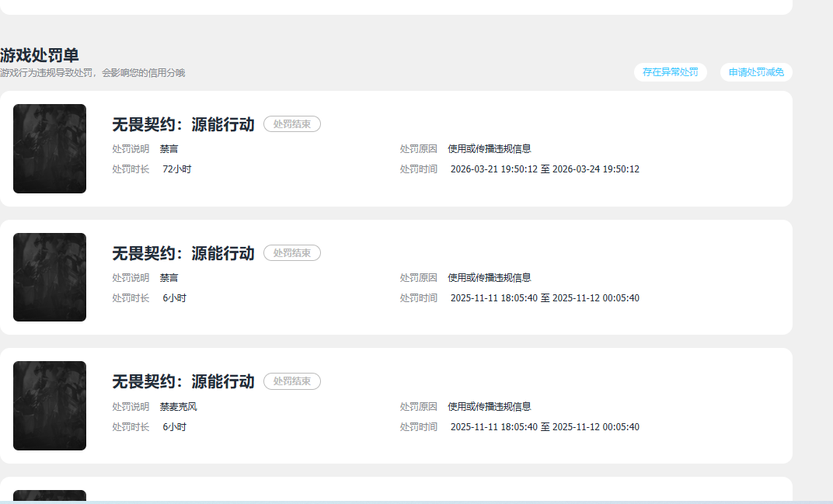Click the 2025-11-11 date range in the 6小时 禁言 card
Screen dimensions: 833x504
click(545, 298)
